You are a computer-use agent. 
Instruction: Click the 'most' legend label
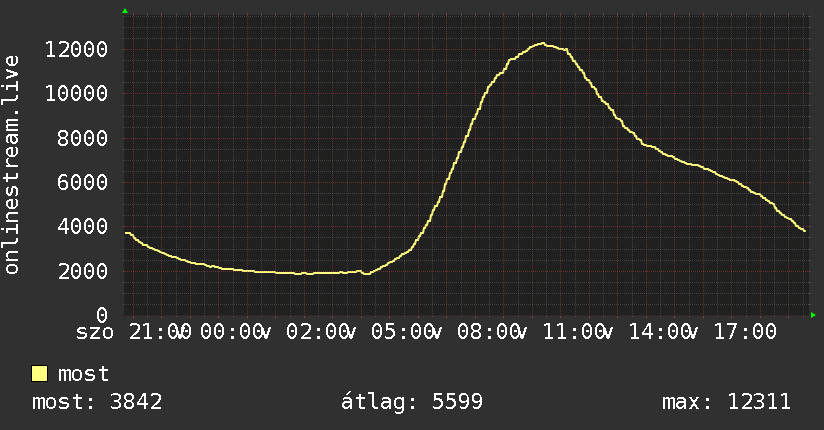point(83,374)
